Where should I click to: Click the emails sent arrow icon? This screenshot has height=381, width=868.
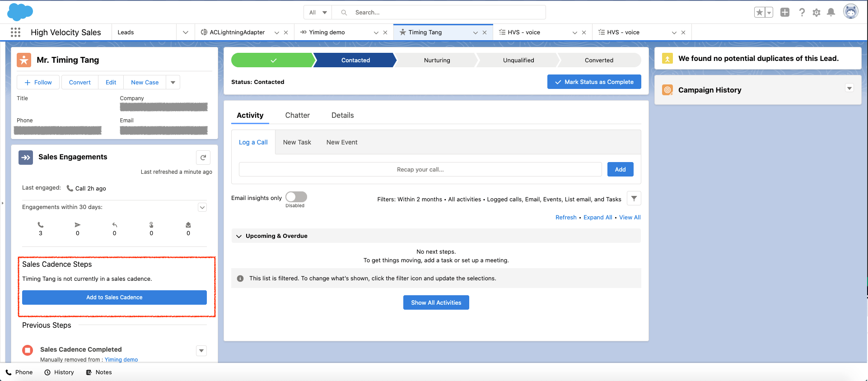[78, 225]
